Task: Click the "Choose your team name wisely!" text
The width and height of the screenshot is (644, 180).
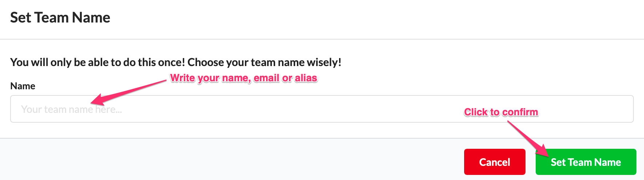Action: coord(264,62)
